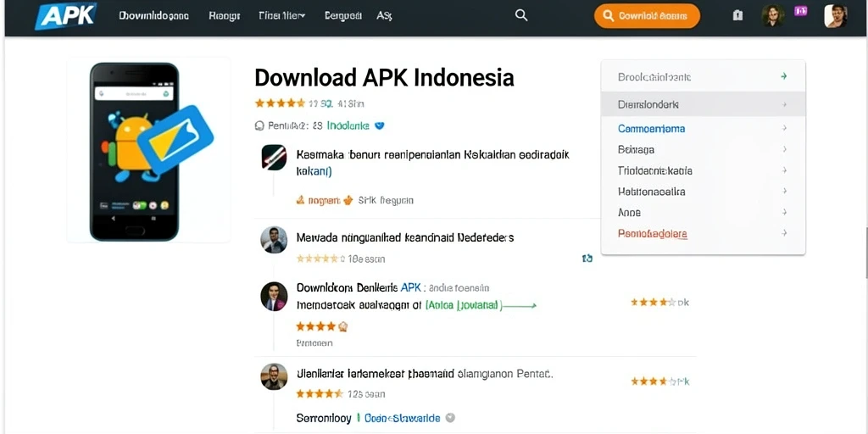This screenshot has width=868, height=434.
Task: Expand the arrow next to "Habitonaoalira"
Action: [x=784, y=191]
